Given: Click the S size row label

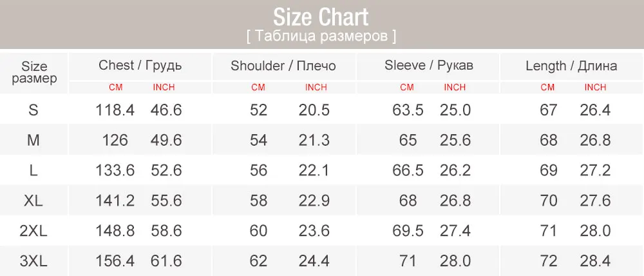Looking at the screenshot, I should [x=33, y=110].
